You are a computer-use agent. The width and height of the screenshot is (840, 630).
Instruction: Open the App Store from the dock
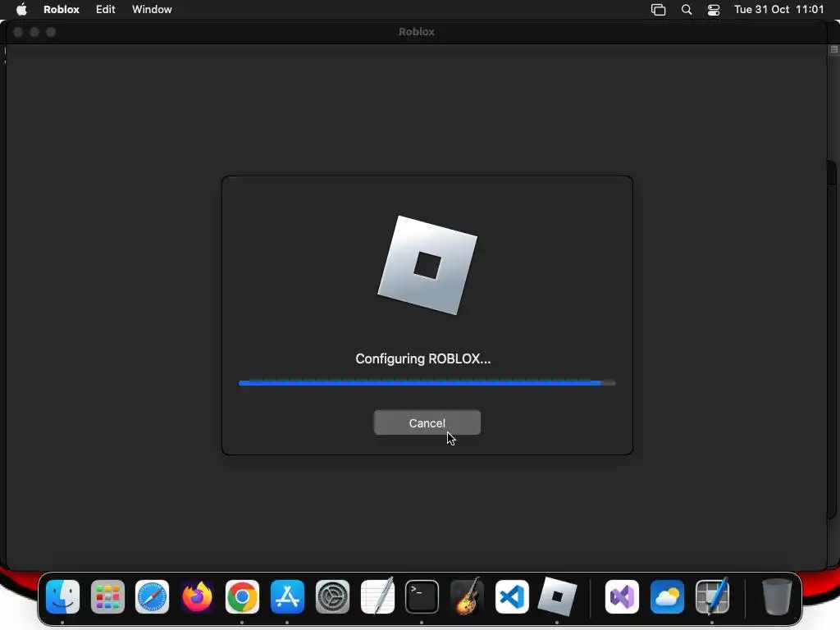[x=287, y=597]
